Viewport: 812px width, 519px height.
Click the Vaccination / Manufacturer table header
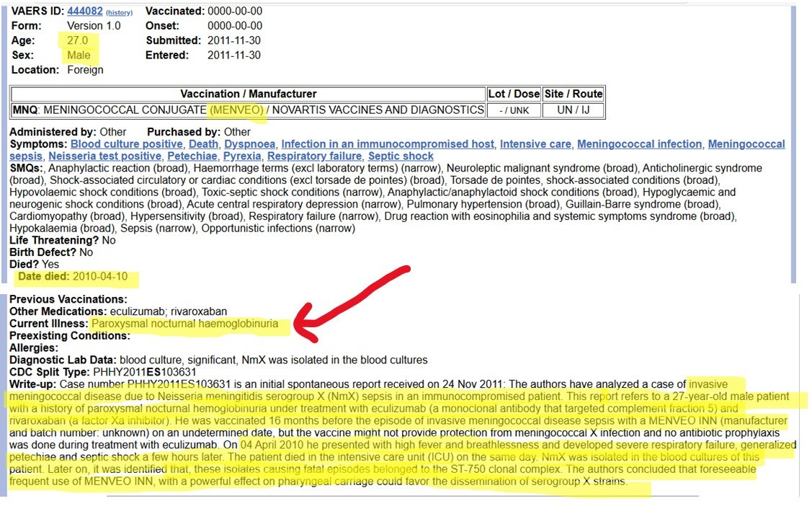248,94
